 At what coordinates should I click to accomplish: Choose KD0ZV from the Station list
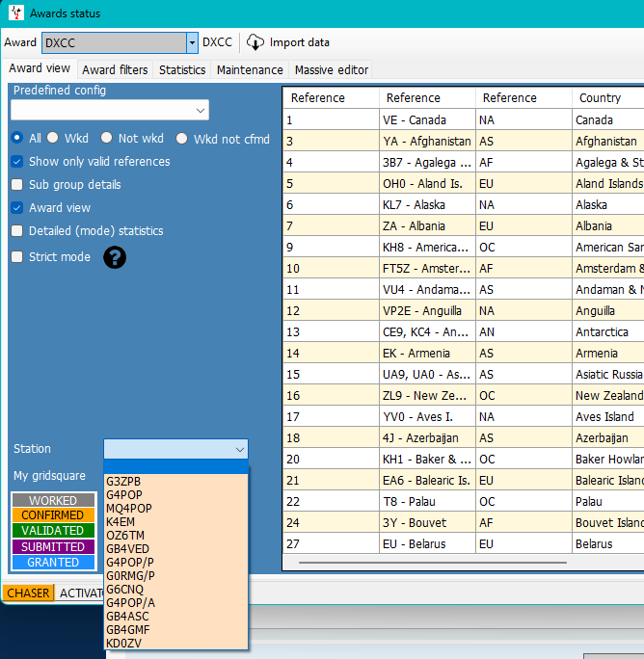[x=175, y=643]
